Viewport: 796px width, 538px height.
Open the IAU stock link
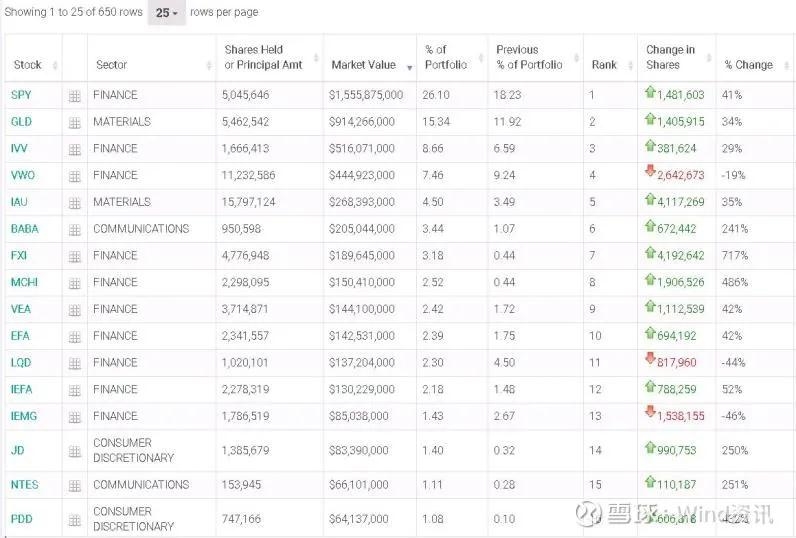[x=19, y=202]
